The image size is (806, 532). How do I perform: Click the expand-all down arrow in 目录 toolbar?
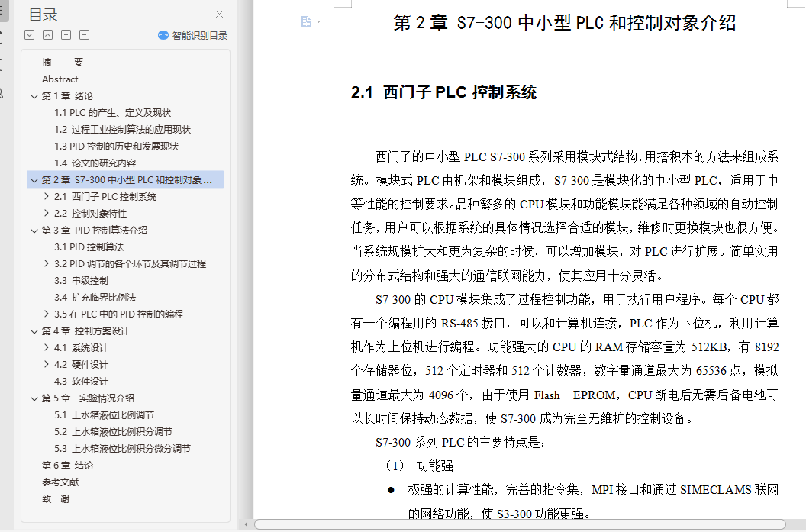(x=29, y=35)
